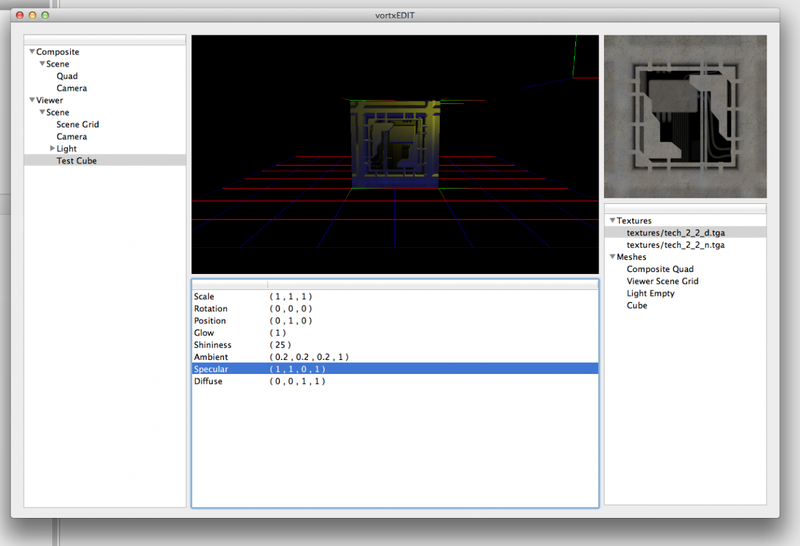This screenshot has height=546, width=800.
Task: Select the Diffuse property row
Action: point(395,381)
